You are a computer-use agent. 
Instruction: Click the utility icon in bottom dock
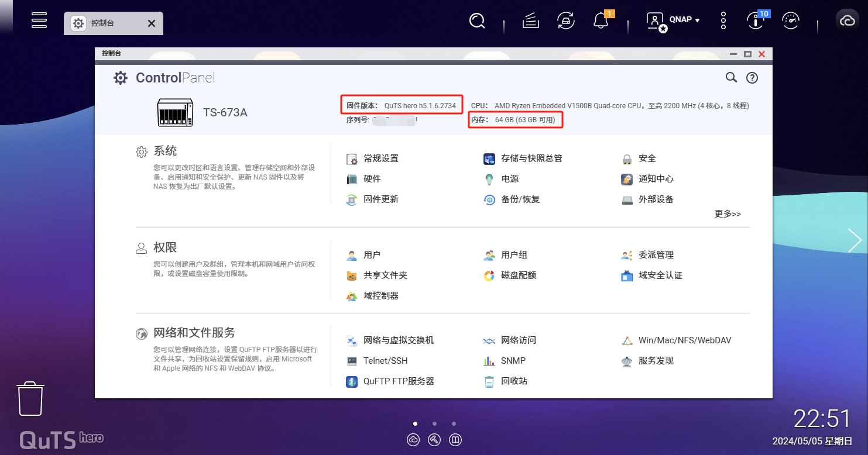click(434, 440)
